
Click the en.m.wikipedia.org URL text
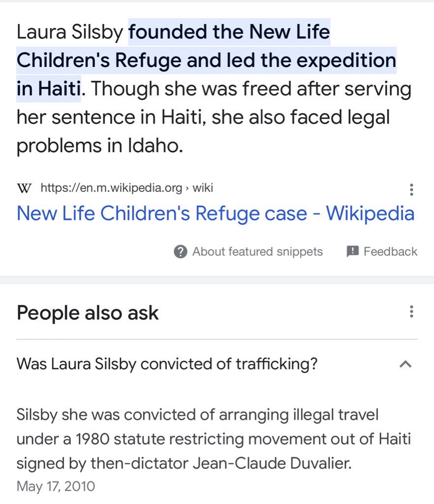pyautogui.click(x=112, y=188)
